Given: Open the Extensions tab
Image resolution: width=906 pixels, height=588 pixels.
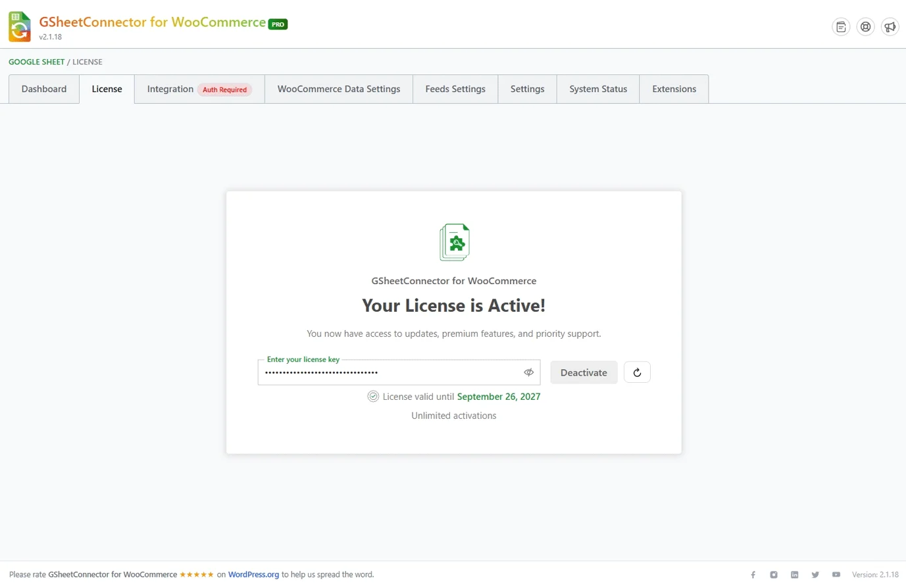Looking at the screenshot, I should point(674,89).
